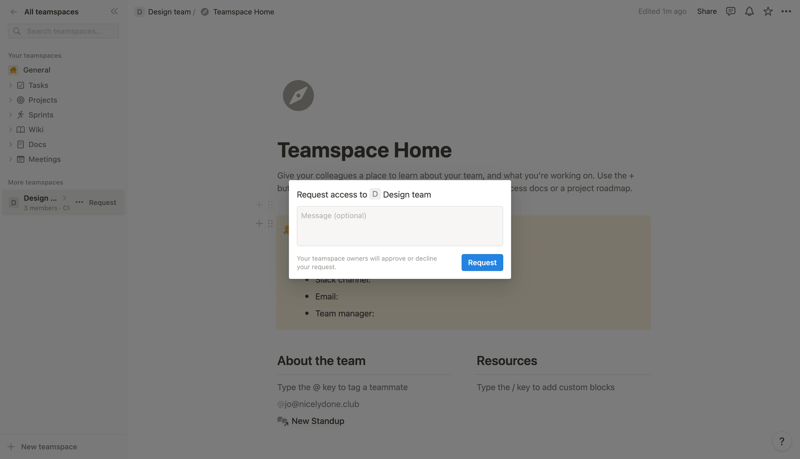Click the Edited 1m ago text
Image resolution: width=800 pixels, height=459 pixels.
tap(662, 11)
